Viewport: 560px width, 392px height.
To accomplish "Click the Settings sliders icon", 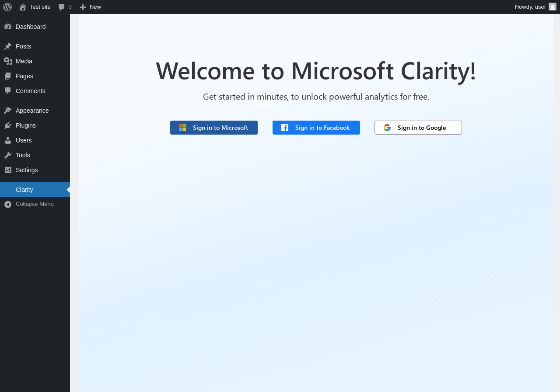I will [x=8, y=170].
